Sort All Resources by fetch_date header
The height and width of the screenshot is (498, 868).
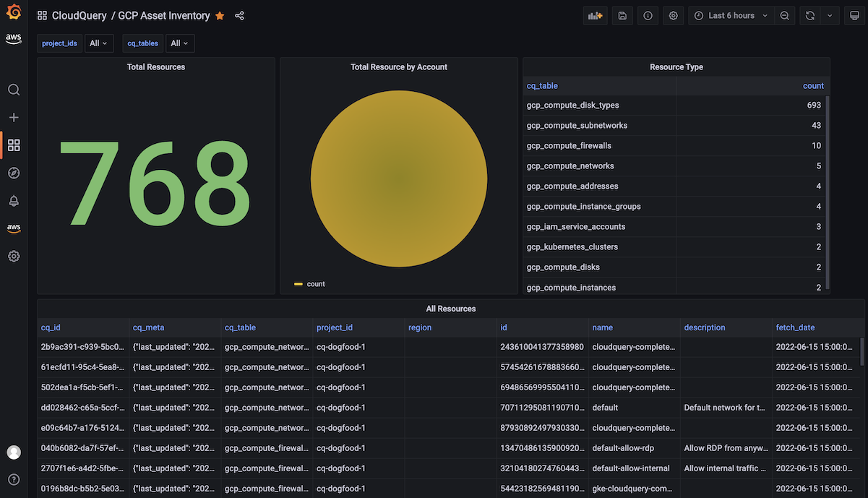[795, 327]
